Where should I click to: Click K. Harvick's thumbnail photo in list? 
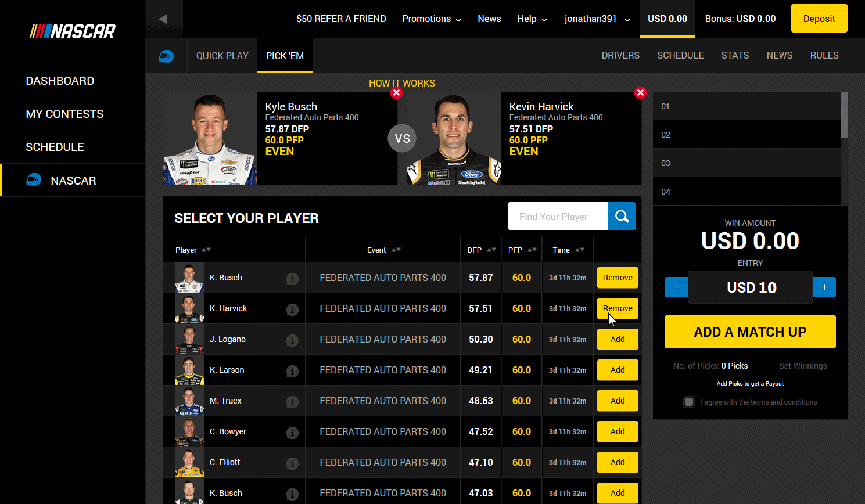(189, 308)
